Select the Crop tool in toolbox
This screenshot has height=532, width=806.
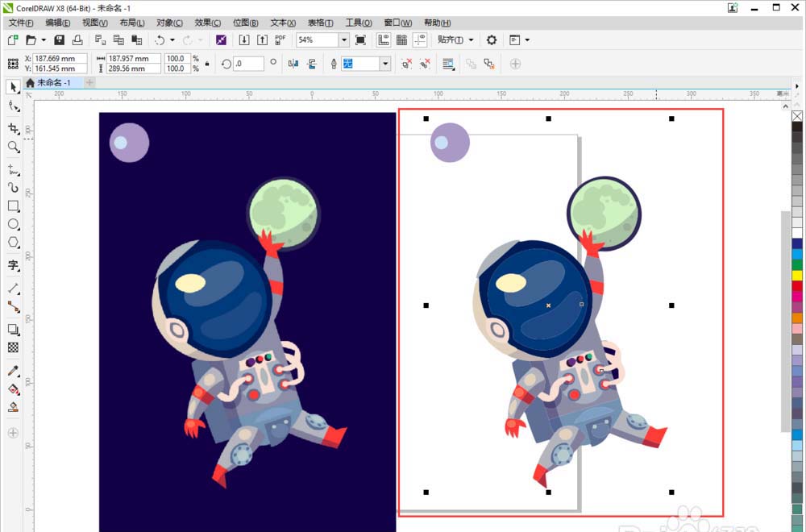pos(13,128)
